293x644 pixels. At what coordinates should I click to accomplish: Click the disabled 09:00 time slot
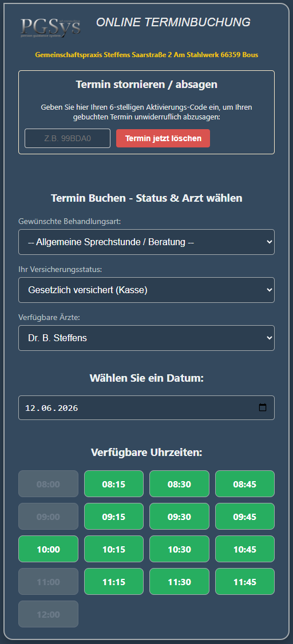(x=49, y=517)
